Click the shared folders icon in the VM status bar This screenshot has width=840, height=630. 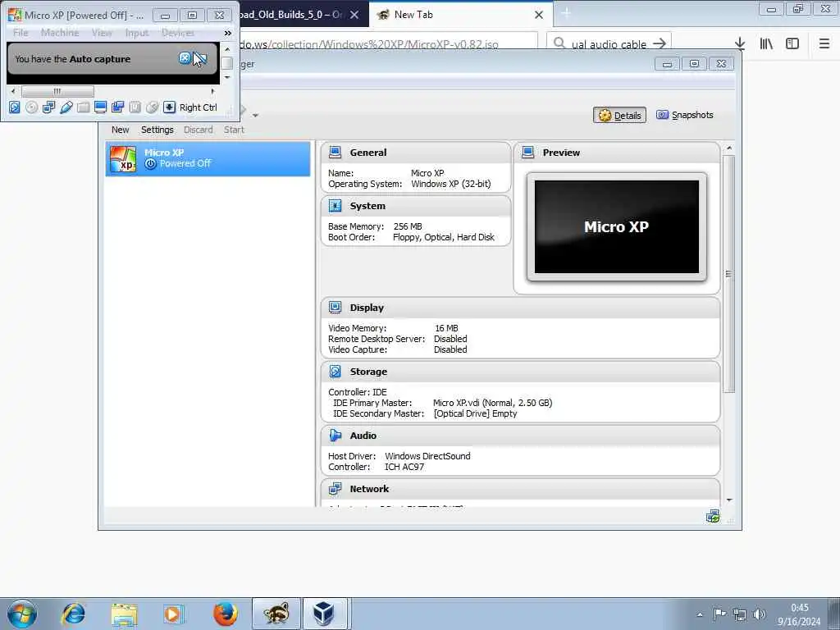(x=83, y=107)
